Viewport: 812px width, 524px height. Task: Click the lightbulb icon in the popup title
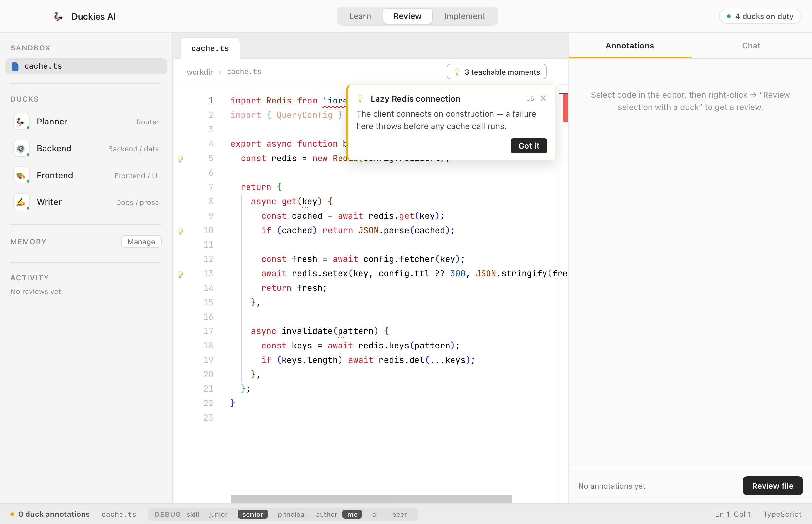360,99
